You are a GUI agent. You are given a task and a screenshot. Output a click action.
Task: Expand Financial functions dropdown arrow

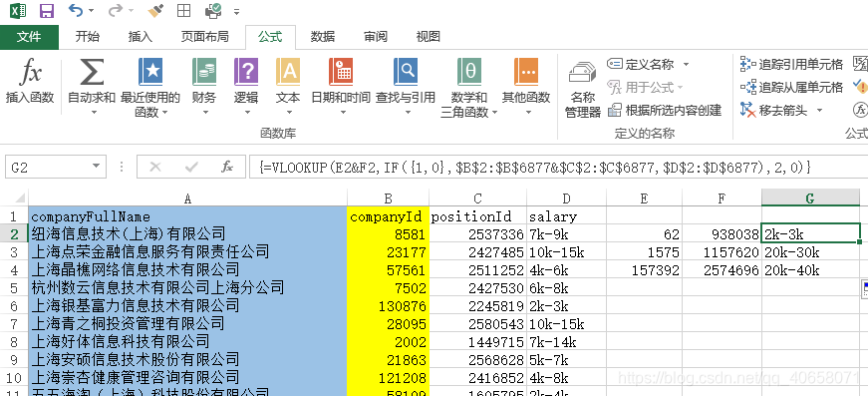205,113
